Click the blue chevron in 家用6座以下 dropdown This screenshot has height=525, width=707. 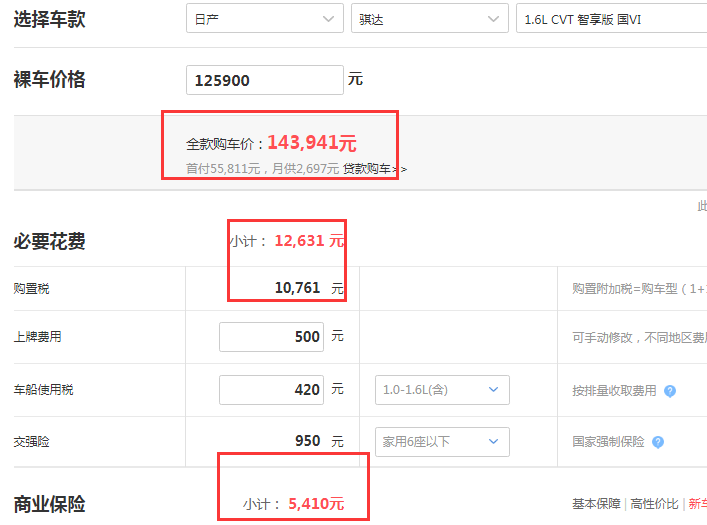pyautogui.click(x=494, y=442)
